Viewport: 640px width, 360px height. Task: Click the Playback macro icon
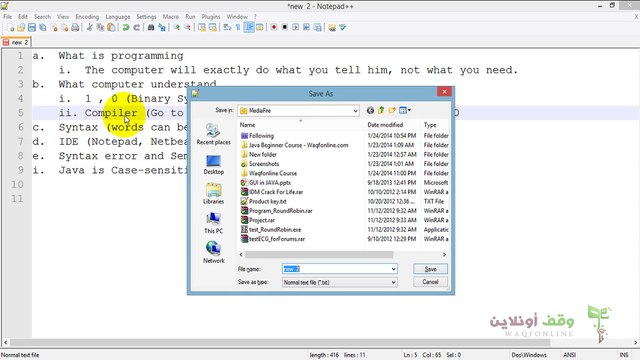click(x=296, y=28)
